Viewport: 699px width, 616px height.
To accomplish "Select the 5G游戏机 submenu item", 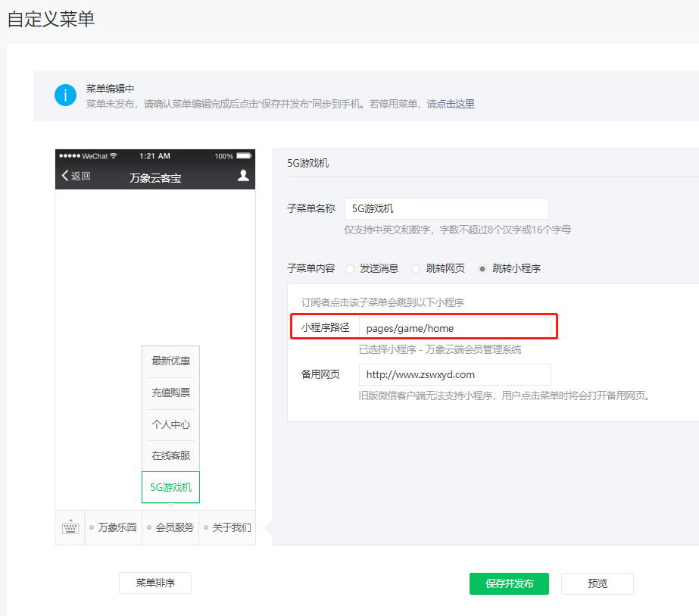I will coord(170,487).
